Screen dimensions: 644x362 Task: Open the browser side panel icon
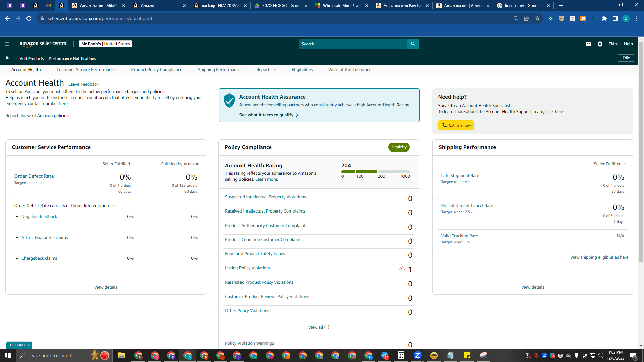(x=615, y=18)
